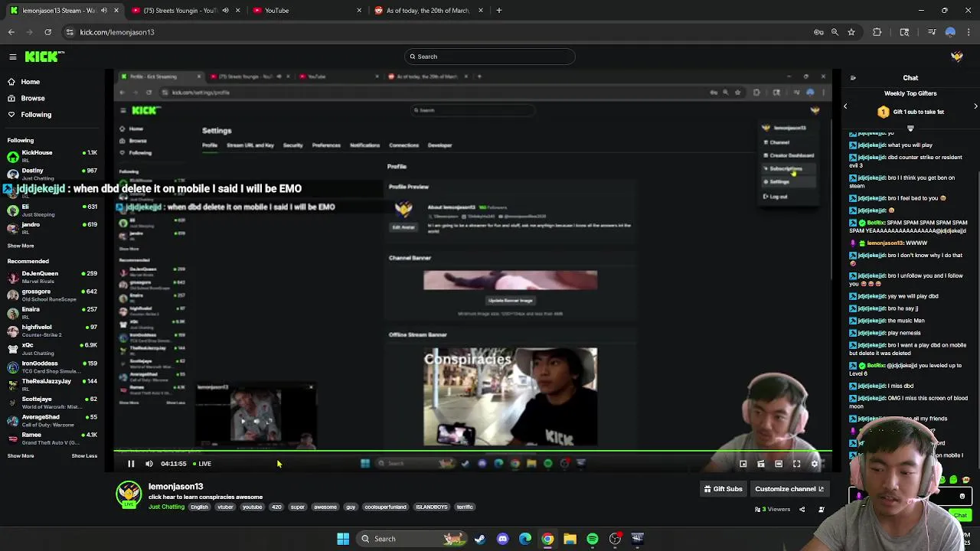Click the share icon beside viewers

point(802,509)
